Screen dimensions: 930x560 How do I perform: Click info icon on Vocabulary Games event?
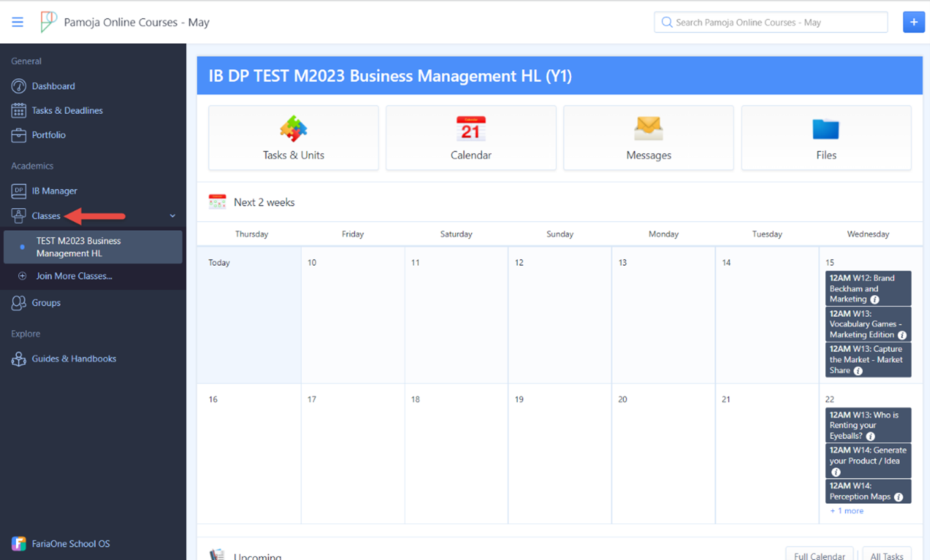(x=902, y=335)
